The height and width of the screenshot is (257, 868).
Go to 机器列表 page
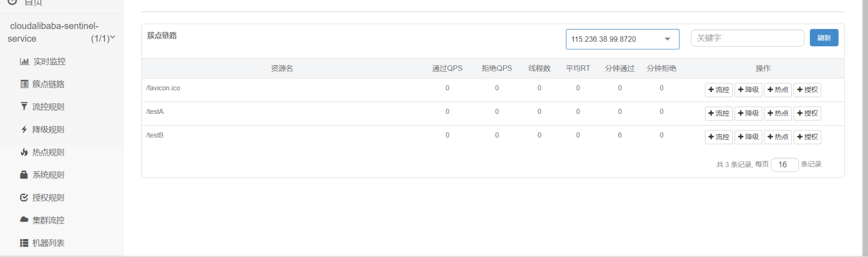pyautogui.click(x=48, y=243)
